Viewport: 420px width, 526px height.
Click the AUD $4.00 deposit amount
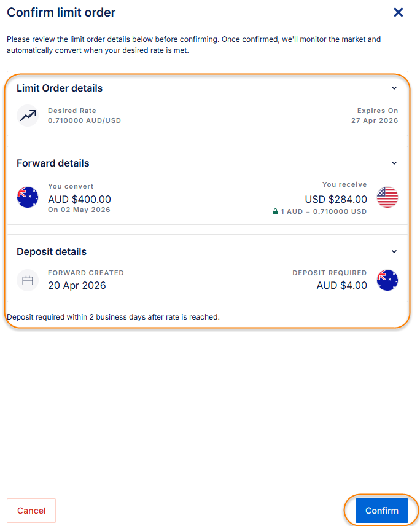[341, 285]
